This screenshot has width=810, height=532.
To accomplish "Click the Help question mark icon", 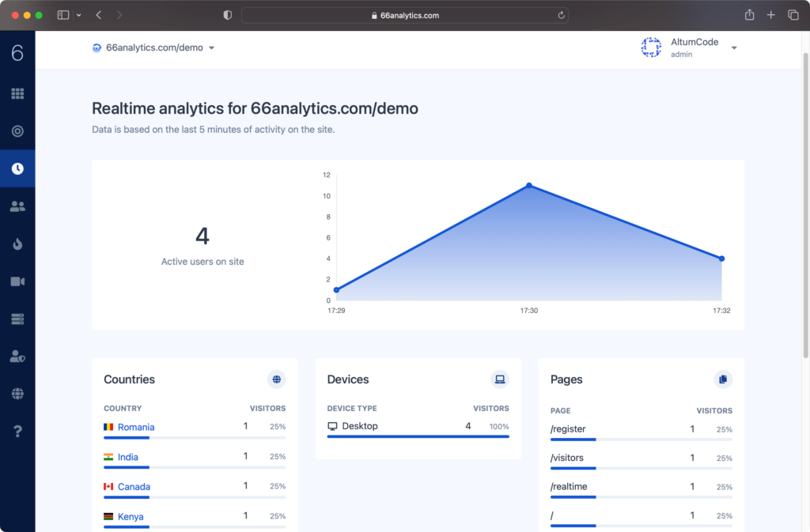I will pos(17,431).
